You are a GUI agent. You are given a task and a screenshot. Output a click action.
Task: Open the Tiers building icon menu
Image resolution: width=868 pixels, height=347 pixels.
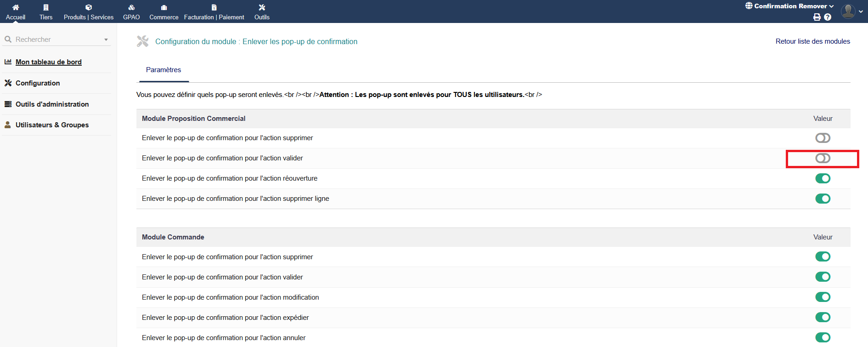(x=46, y=7)
